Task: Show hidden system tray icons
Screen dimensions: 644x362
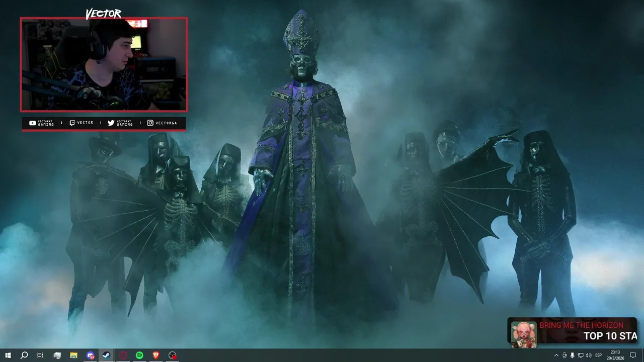Action: click(556, 355)
